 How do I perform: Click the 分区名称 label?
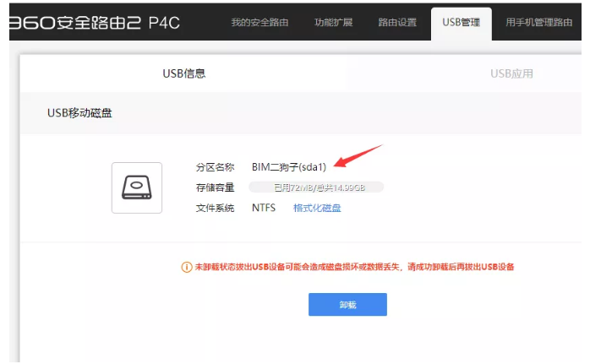(216, 167)
